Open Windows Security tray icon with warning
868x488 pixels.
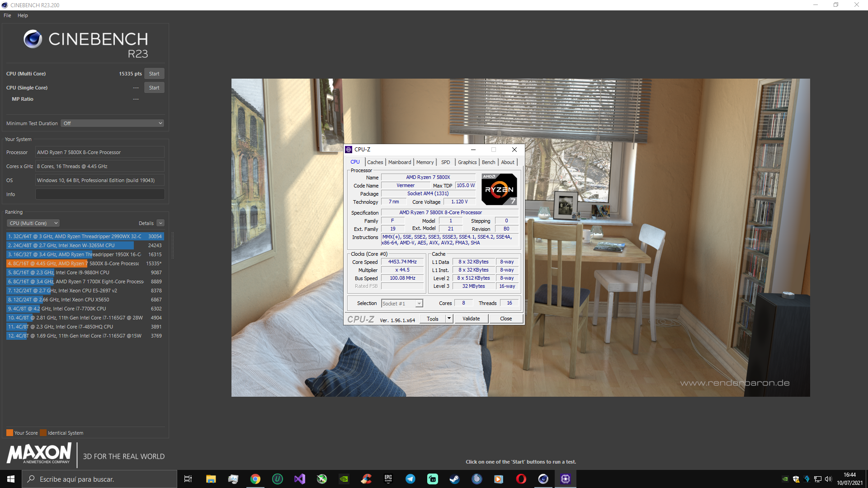pyautogui.click(x=796, y=479)
